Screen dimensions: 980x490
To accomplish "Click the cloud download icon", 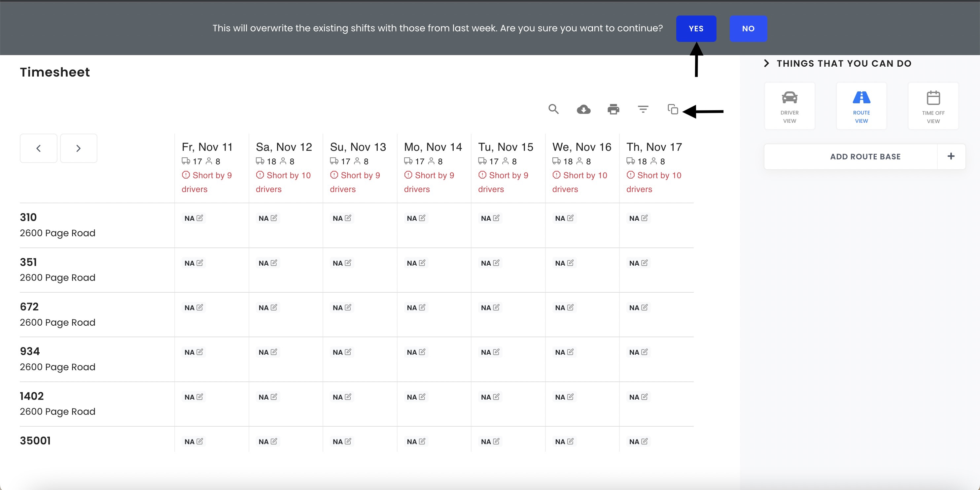I will click(x=583, y=110).
